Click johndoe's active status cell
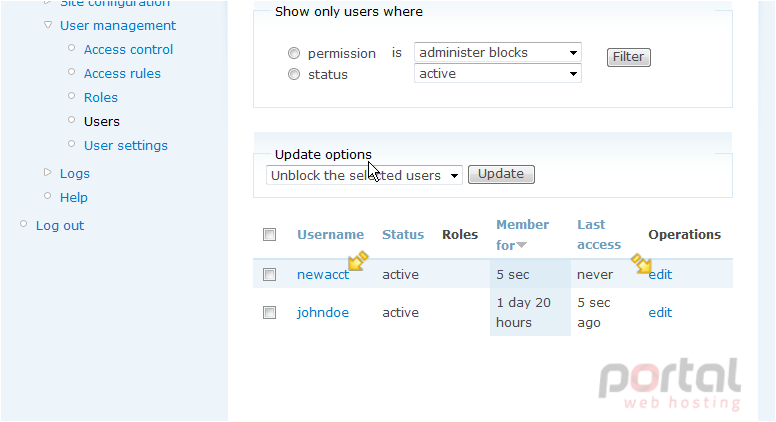 (x=400, y=313)
